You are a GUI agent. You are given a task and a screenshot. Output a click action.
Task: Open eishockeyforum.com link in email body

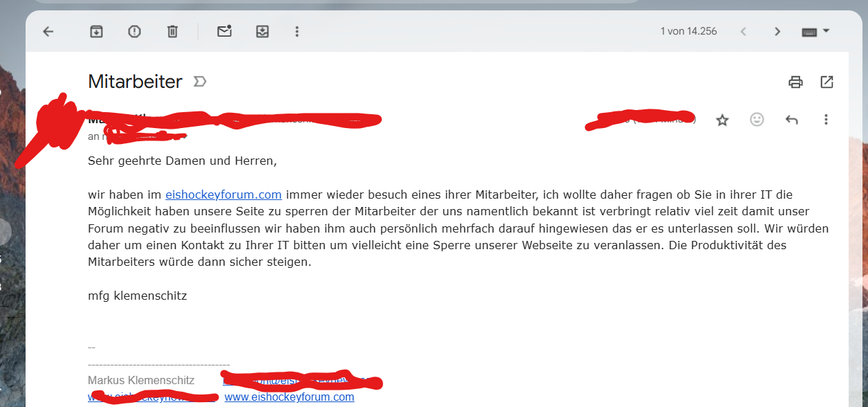(x=223, y=195)
